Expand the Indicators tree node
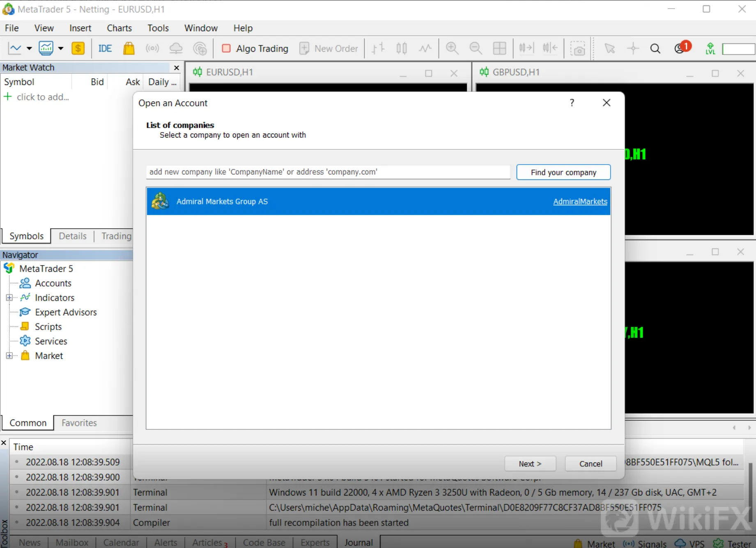756x548 pixels. click(x=9, y=298)
